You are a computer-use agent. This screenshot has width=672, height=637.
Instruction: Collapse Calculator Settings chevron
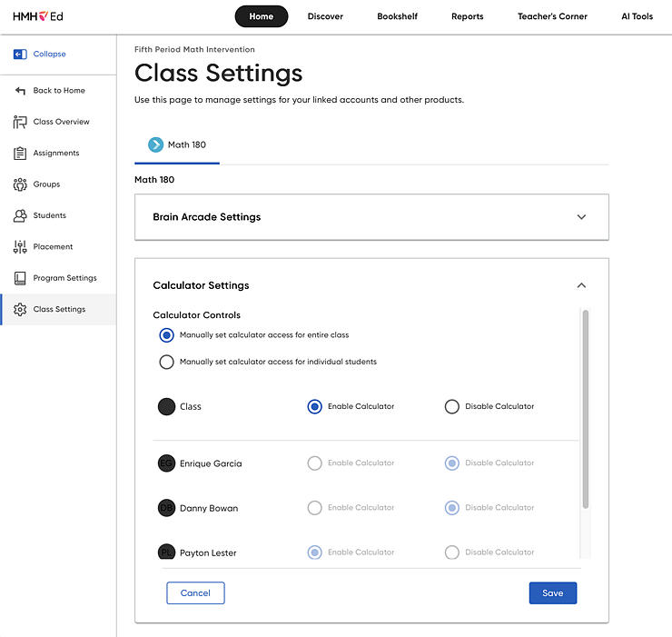pos(581,285)
